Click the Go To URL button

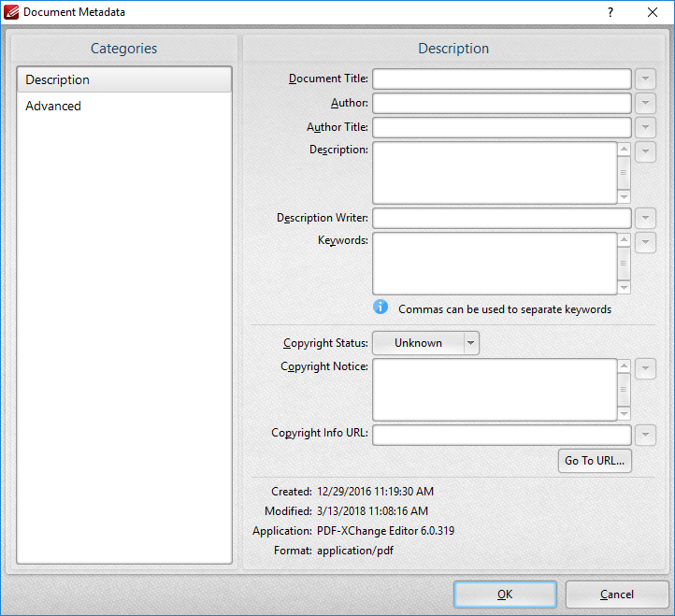(595, 461)
